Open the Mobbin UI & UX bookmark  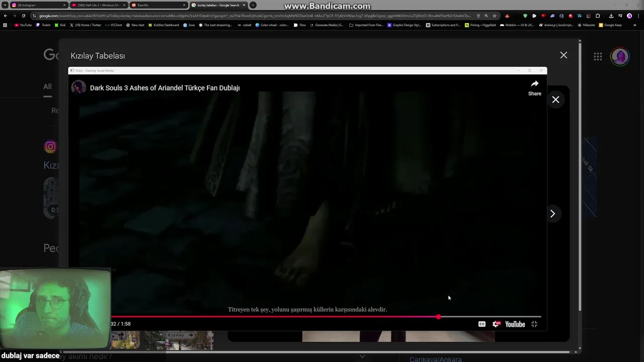(x=517, y=25)
